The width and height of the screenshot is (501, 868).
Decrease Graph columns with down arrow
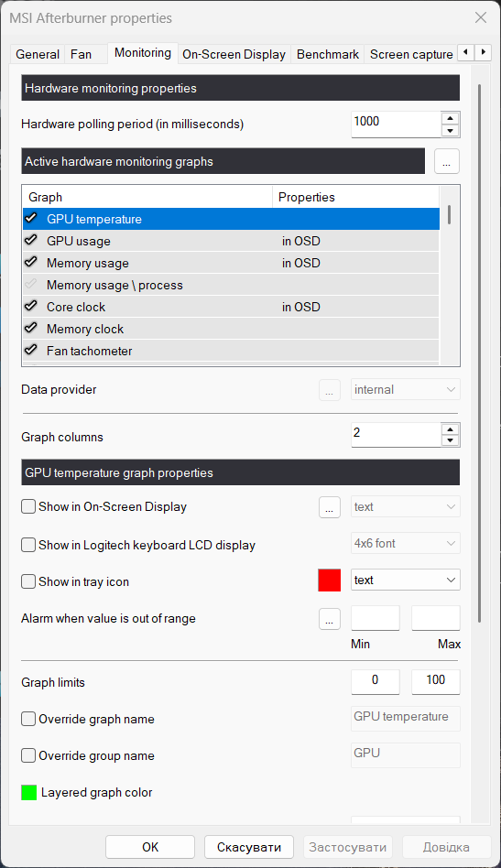pyautogui.click(x=451, y=441)
